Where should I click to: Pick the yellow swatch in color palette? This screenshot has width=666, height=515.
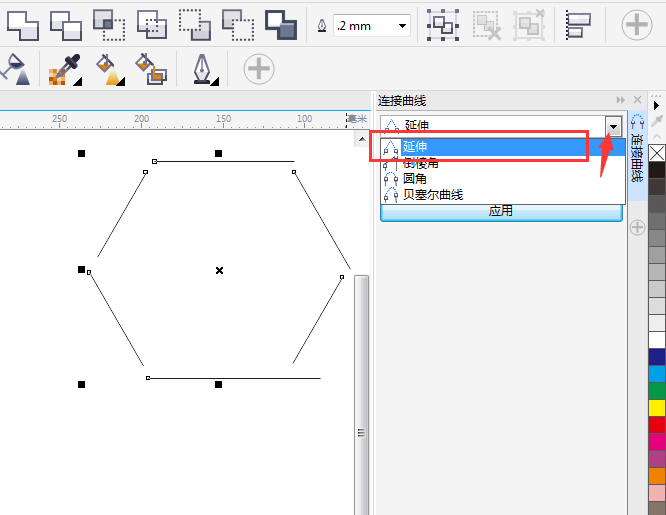click(657, 408)
